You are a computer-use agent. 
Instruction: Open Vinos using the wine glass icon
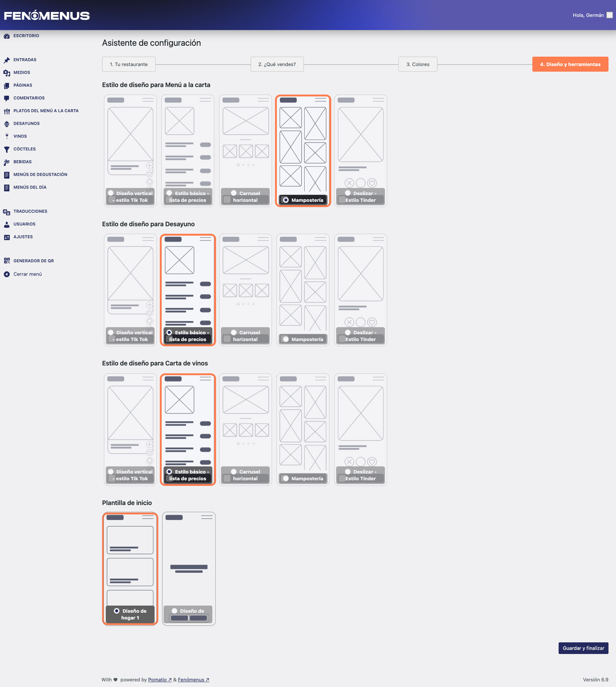click(6, 137)
